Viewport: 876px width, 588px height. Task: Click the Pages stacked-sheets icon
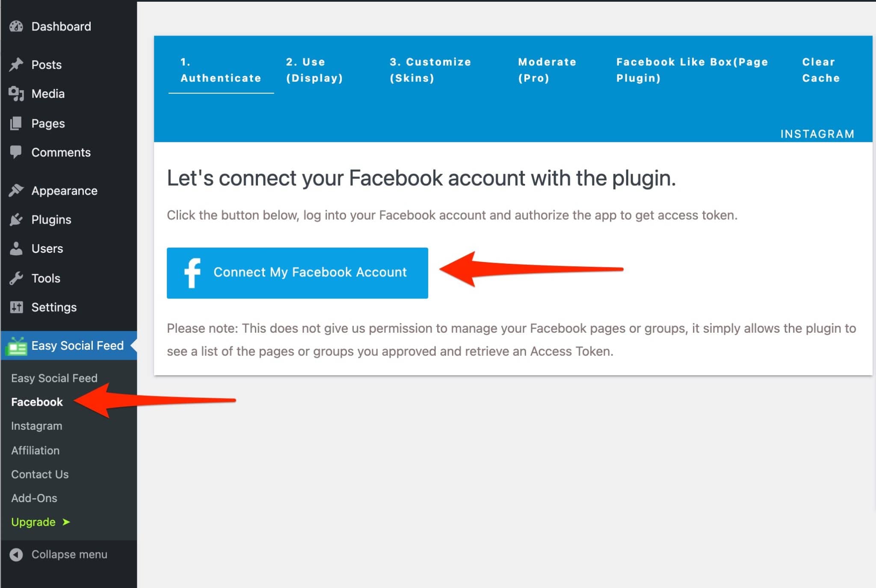click(16, 123)
